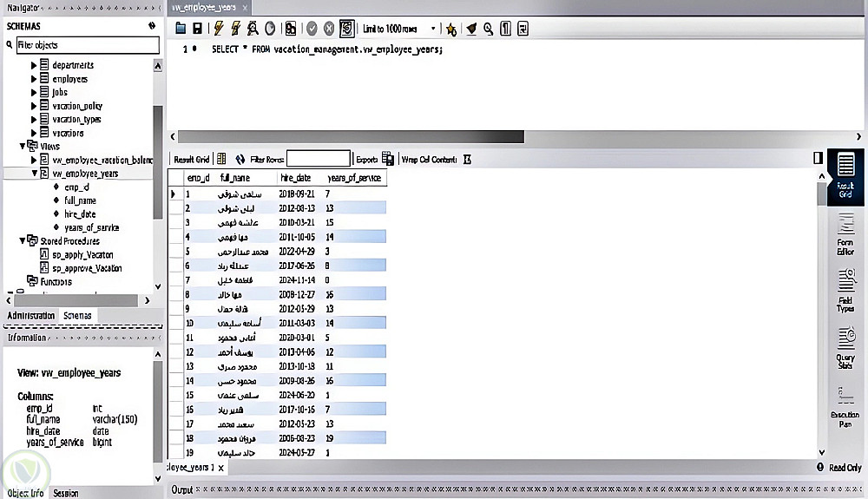Open the Query Stats side panel
Screen dimensions: 868x499
coord(845,349)
